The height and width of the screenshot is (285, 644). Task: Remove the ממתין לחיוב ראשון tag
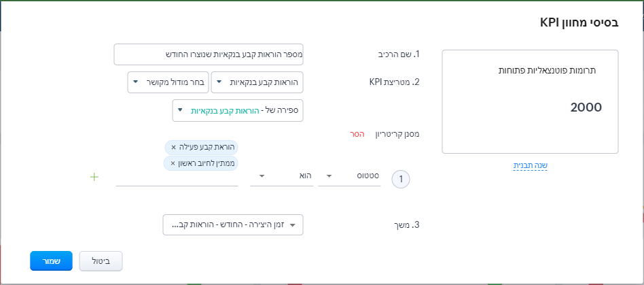pyautogui.click(x=173, y=163)
